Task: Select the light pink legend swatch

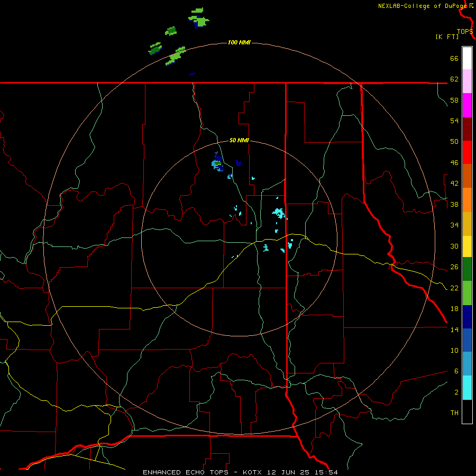Action: point(467,81)
